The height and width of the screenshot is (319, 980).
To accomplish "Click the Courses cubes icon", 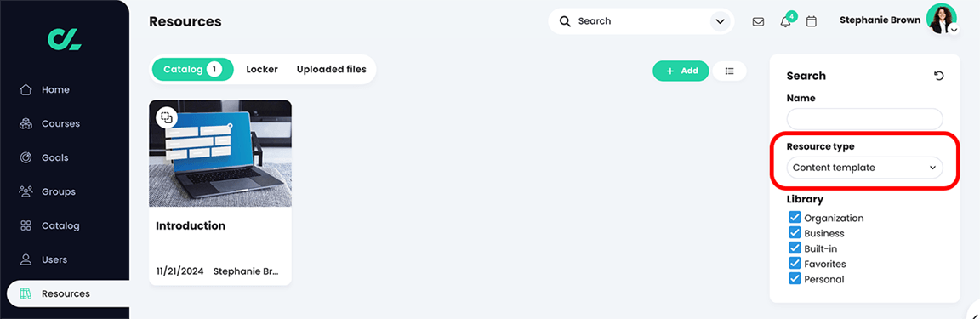I will tap(26, 124).
